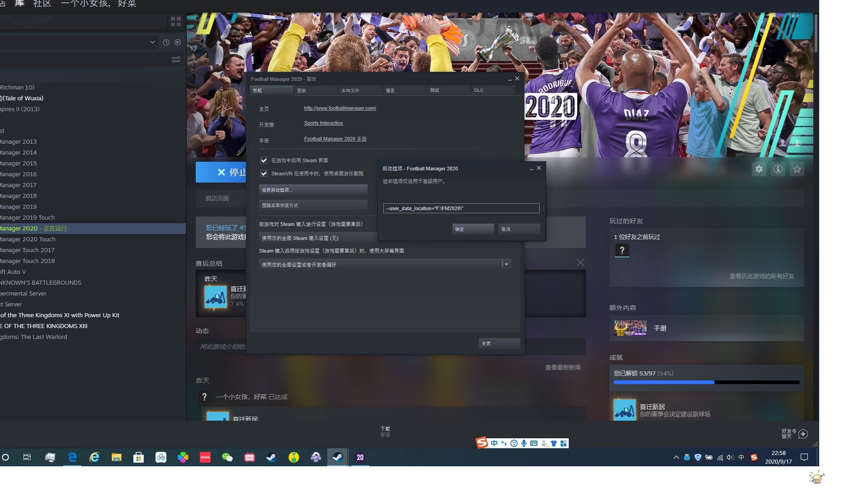Switch to the 常规 tab in properties
The image size is (868, 488).
point(271,90)
